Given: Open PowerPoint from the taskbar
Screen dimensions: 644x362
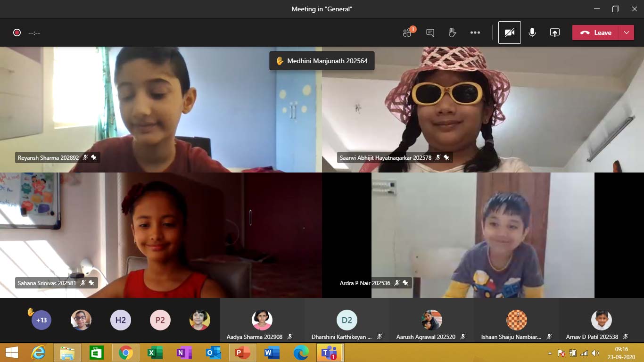Looking at the screenshot, I should [x=243, y=353].
